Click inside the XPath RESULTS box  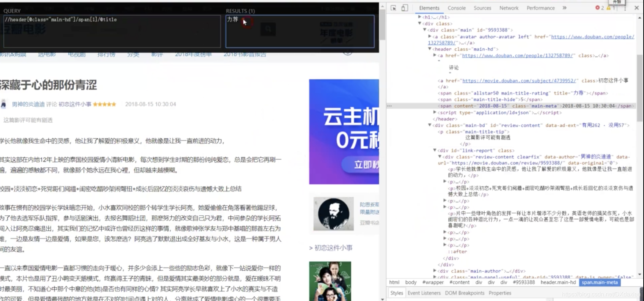(x=300, y=31)
